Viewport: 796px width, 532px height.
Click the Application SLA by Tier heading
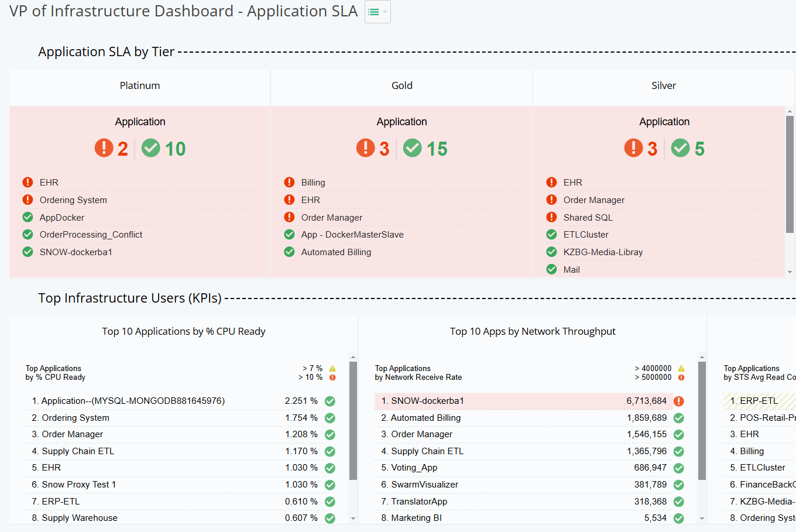pyautogui.click(x=107, y=52)
